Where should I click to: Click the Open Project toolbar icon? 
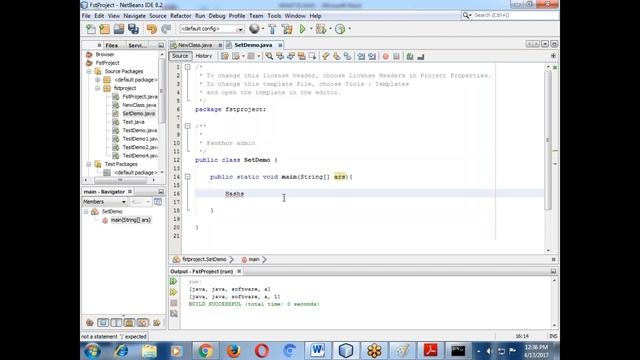(x=119, y=29)
